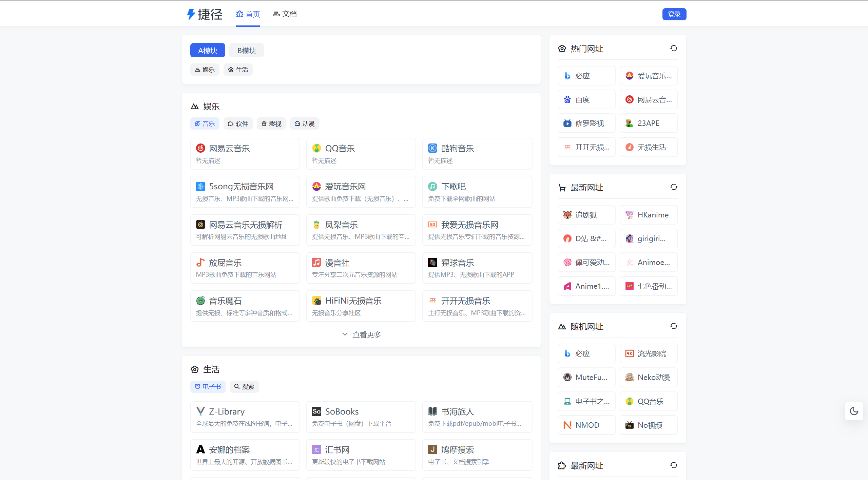The width and height of the screenshot is (868, 480).
Task: Refresh the bottom 最新网址 panel
Action: (x=674, y=465)
